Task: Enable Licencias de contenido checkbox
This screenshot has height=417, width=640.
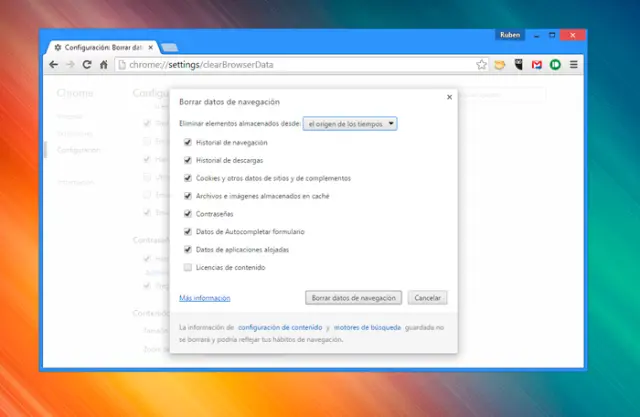Action: pos(188,268)
